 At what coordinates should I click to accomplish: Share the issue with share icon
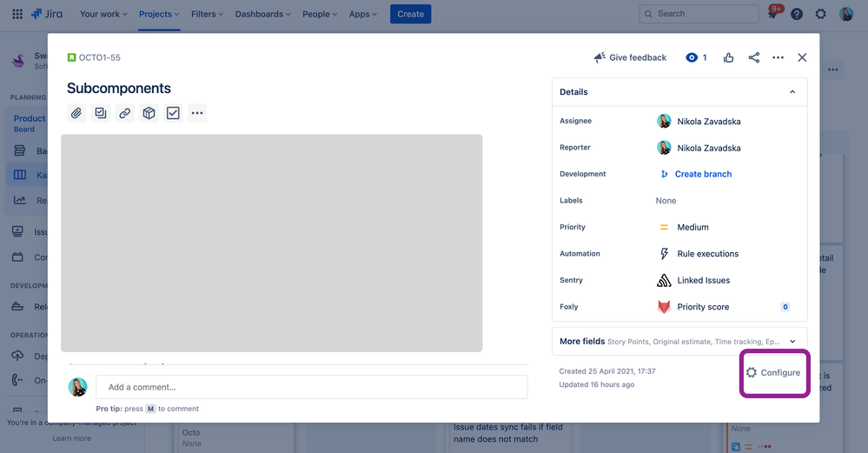[x=754, y=57]
